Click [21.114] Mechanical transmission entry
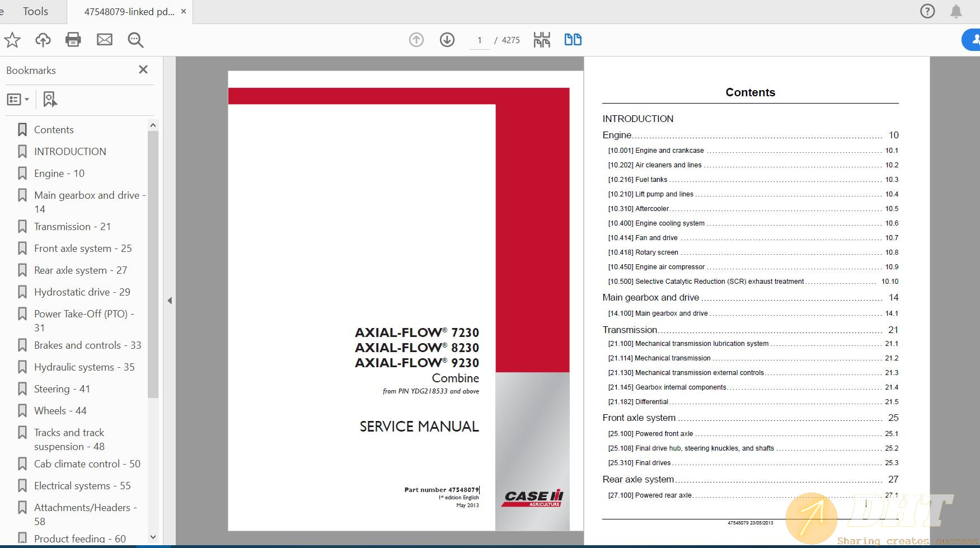The width and height of the screenshot is (980, 548). point(753,358)
